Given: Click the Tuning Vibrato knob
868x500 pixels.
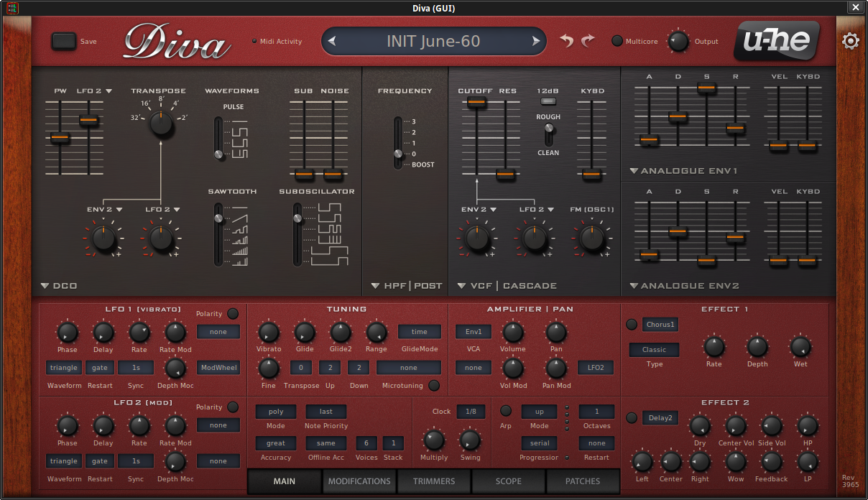Looking at the screenshot, I should point(269,332).
